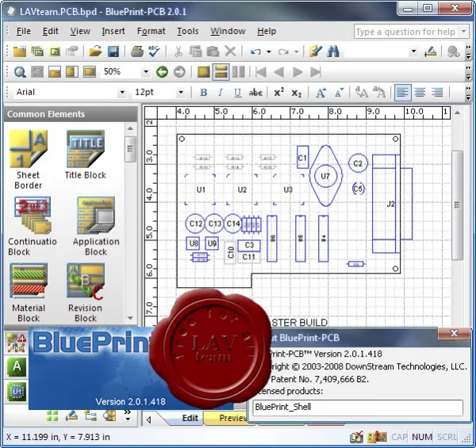Click the Save floppy disk icon
The height and width of the screenshot is (448, 476).
[113, 52]
